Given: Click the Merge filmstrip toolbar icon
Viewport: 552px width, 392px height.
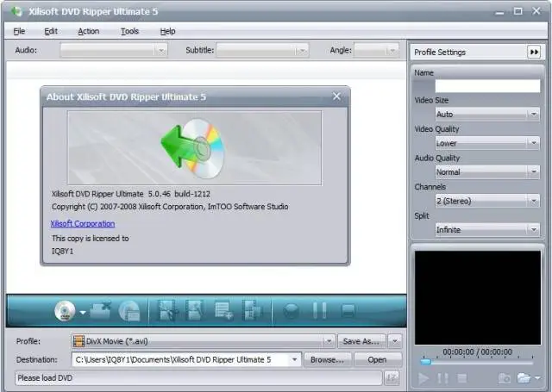Looking at the screenshot, I should click(x=252, y=311).
